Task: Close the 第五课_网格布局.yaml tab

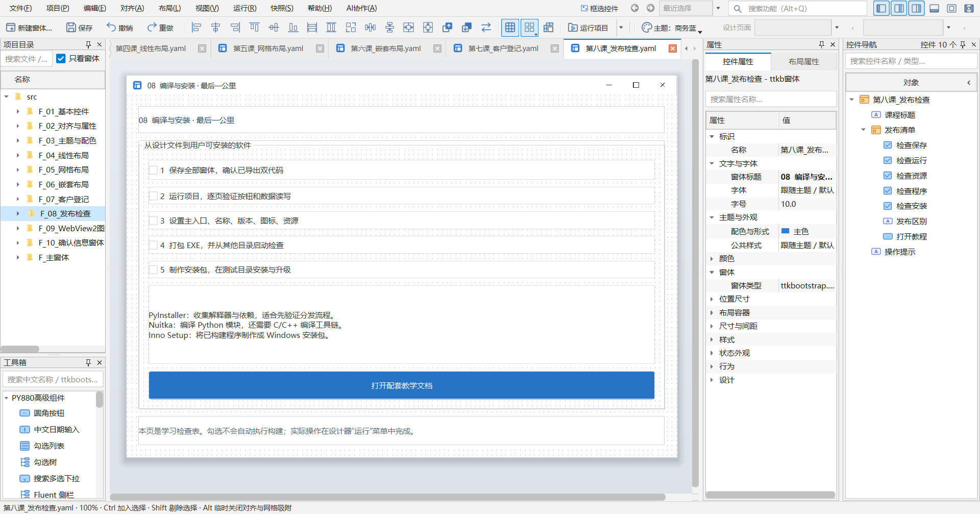Action: pos(320,48)
